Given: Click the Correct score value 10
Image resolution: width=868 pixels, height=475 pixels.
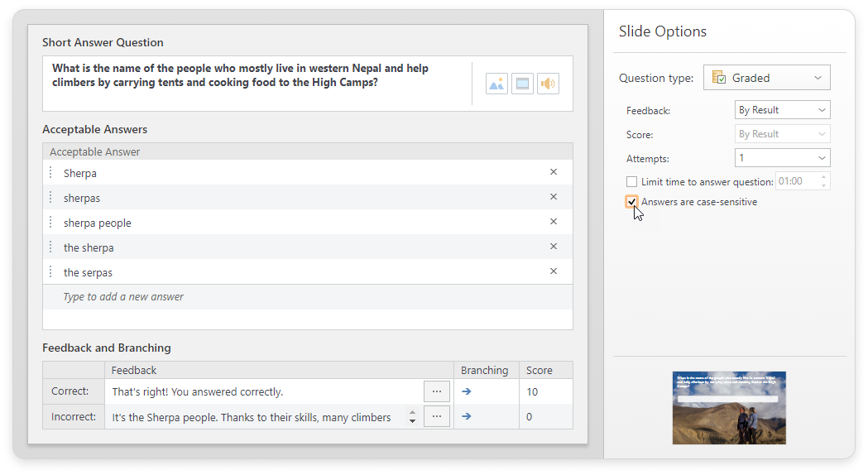Looking at the screenshot, I should click(x=546, y=391).
